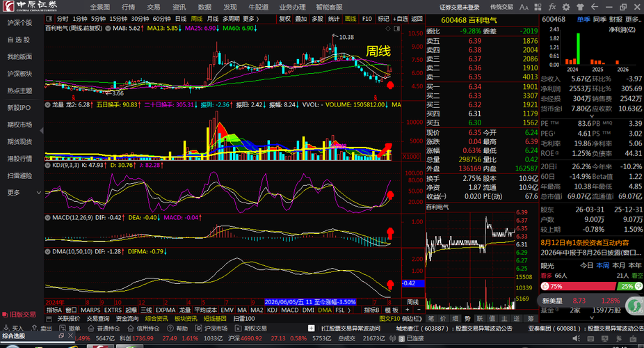Toggle 标记 mark option

click(384, 19)
